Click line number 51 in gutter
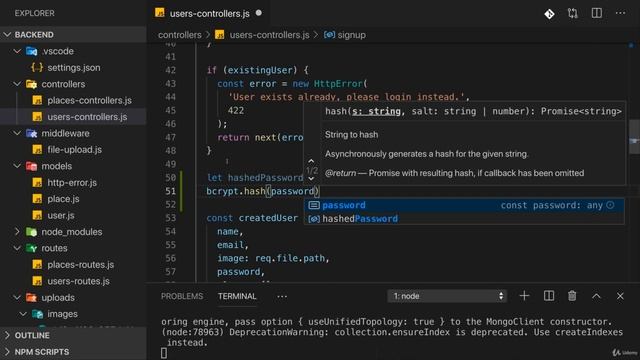The height and width of the screenshot is (360, 640). (x=170, y=191)
